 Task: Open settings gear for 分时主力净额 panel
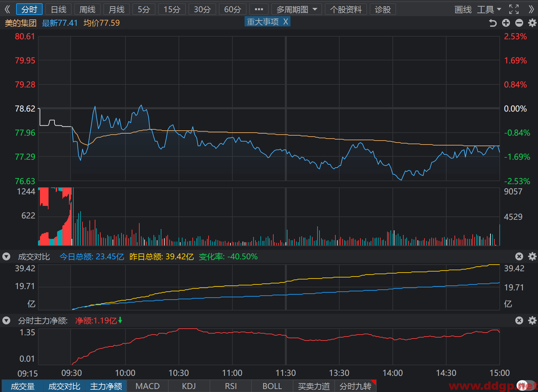click(x=532, y=320)
